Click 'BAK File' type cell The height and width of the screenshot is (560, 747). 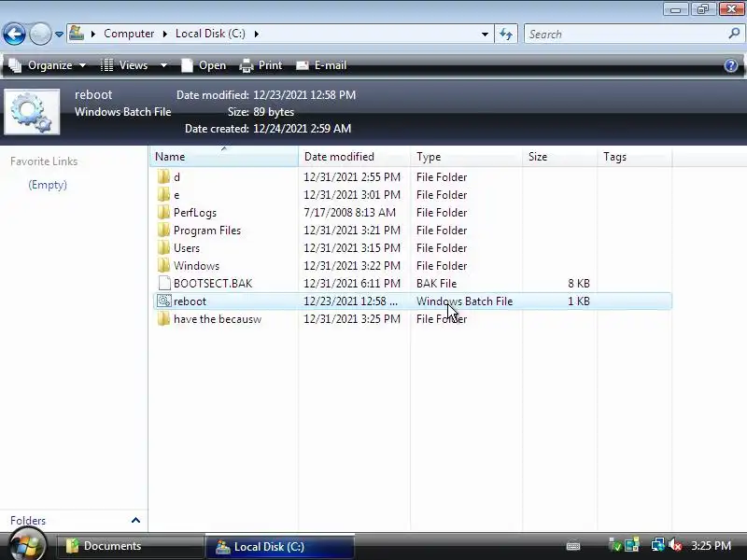(436, 284)
